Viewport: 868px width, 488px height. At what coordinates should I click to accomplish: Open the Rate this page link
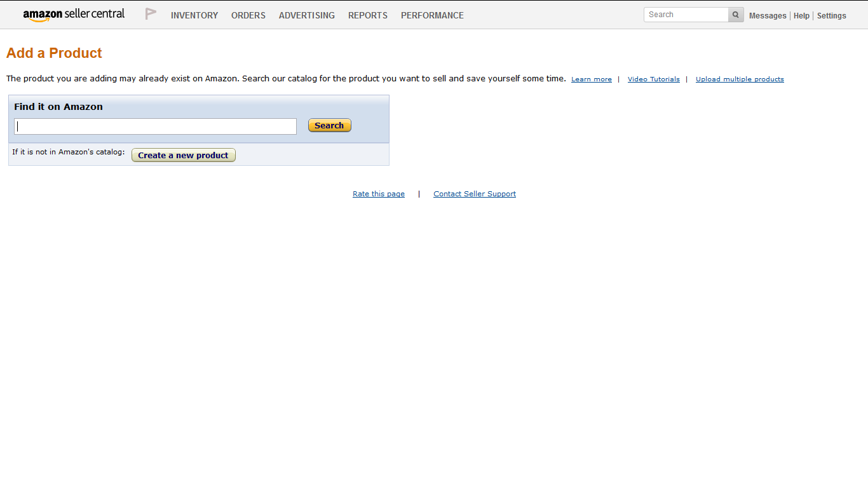click(379, 194)
